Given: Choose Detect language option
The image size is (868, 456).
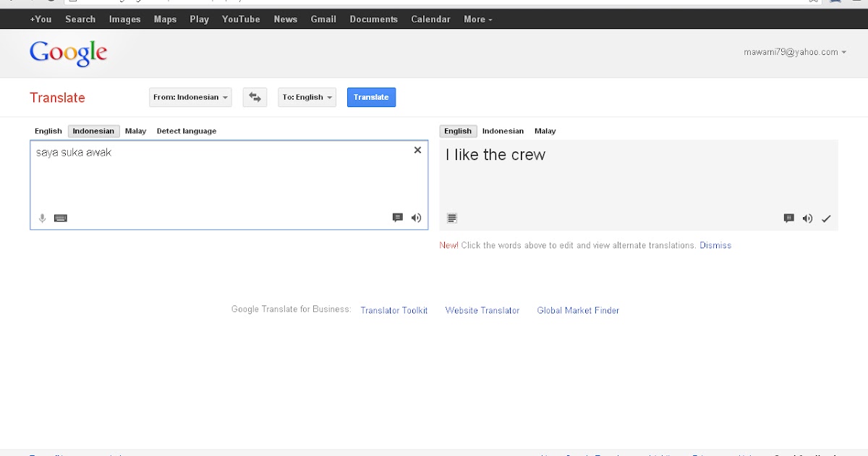Looking at the screenshot, I should [x=187, y=131].
